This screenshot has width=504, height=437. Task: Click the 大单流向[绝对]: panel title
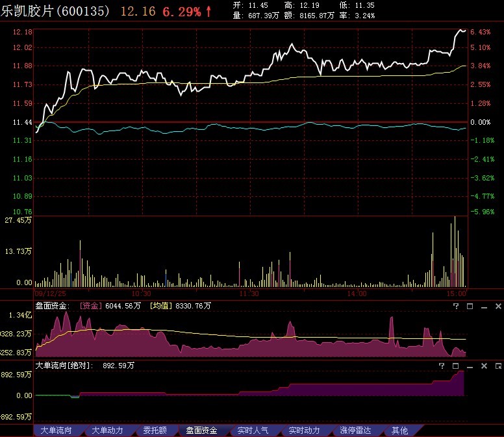point(64,366)
